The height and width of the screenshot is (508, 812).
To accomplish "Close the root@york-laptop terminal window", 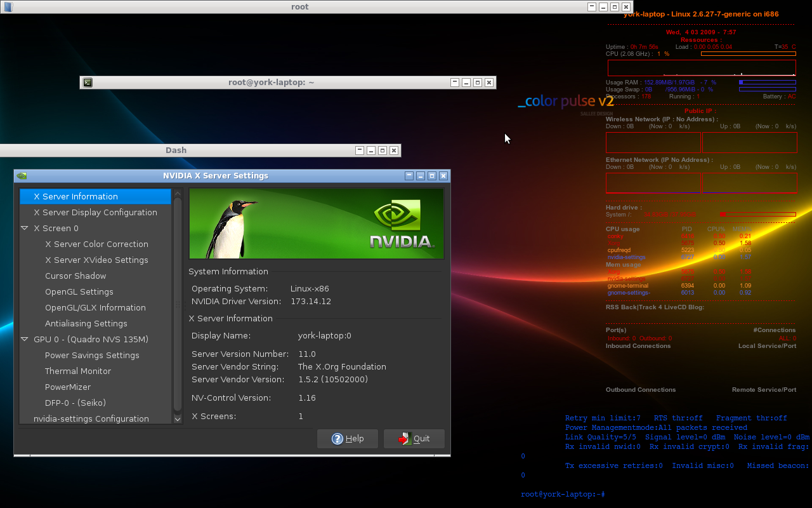I will (x=489, y=83).
